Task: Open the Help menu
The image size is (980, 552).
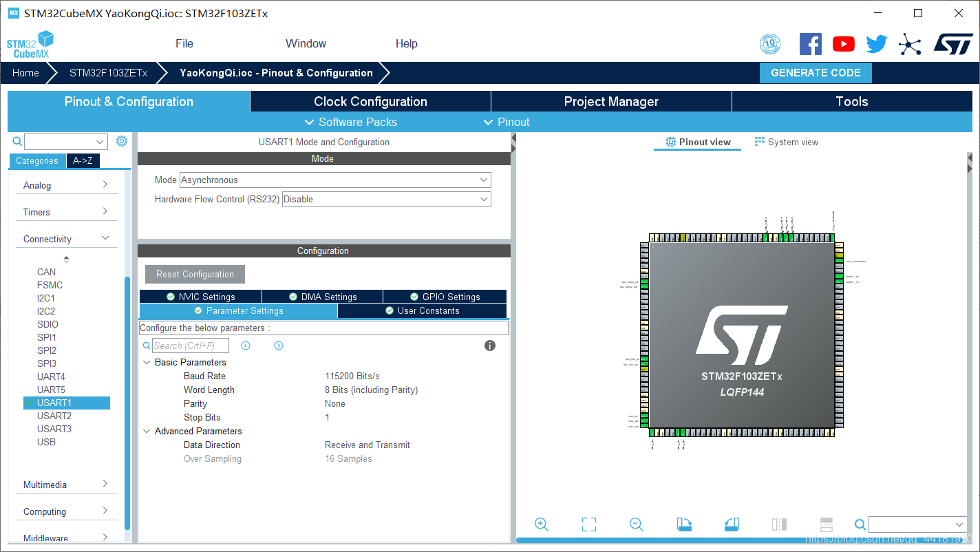Action: tap(407, 43)
